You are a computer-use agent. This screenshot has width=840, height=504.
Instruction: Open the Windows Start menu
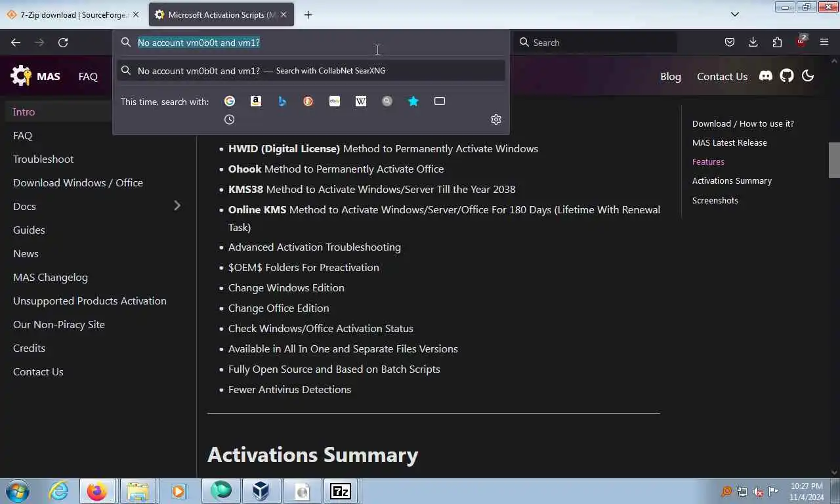pyautogui.click(x=17, y=491)
